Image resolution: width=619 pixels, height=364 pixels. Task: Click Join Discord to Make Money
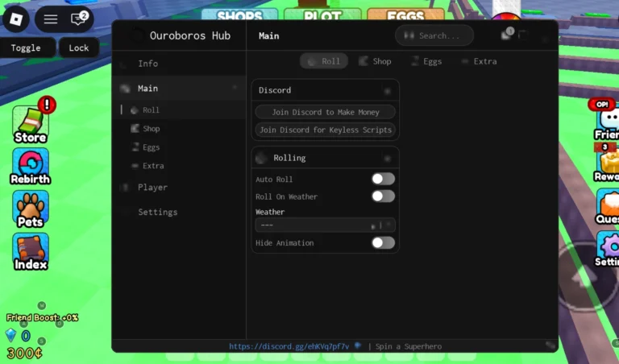pos(326,112)
